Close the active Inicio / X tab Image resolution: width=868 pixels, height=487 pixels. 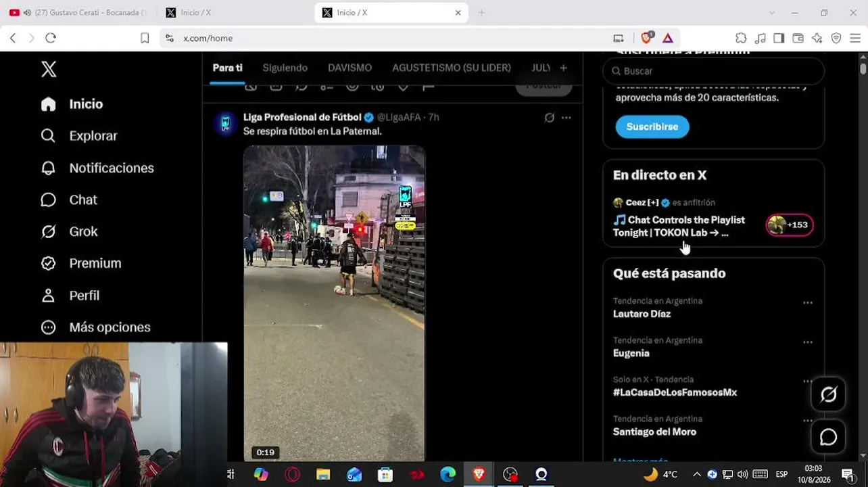pos(458,12)
